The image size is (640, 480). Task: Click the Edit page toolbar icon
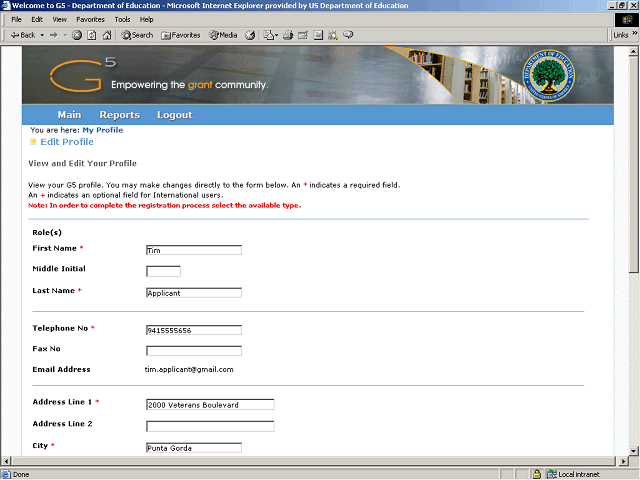click(x=303, y=35)
